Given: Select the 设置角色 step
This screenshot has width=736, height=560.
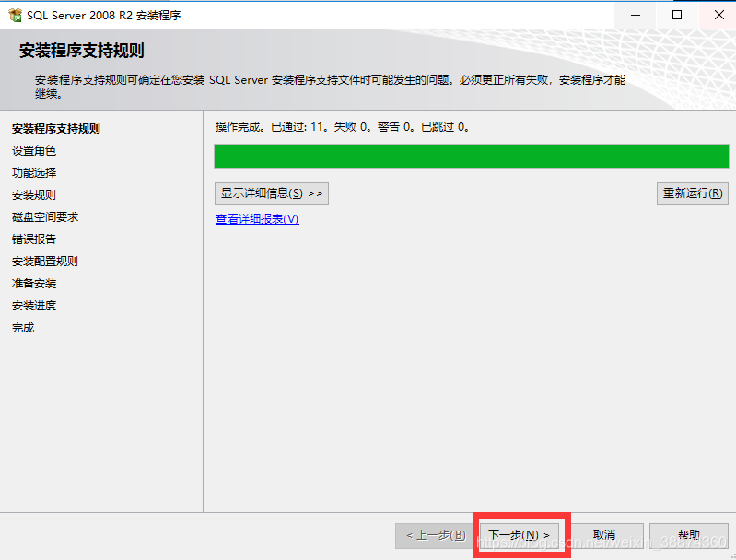Looking at the screenshot, I should (x=34, y=151).
